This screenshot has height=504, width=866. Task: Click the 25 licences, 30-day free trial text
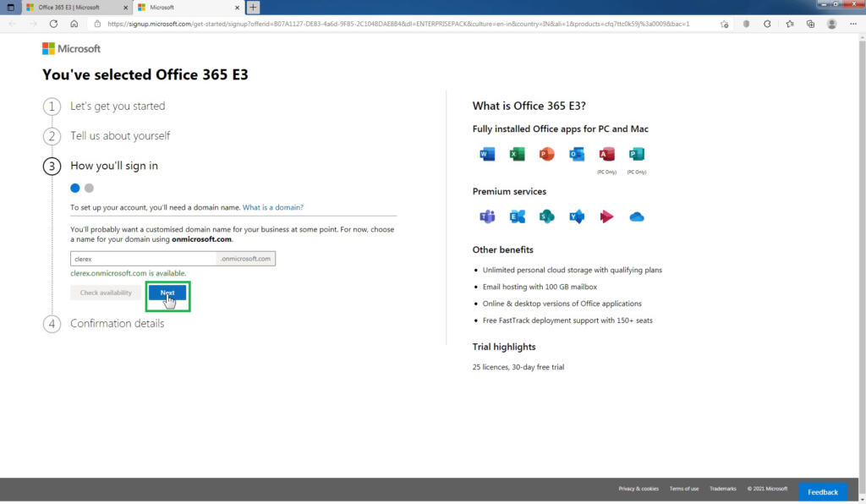point(518,367)
